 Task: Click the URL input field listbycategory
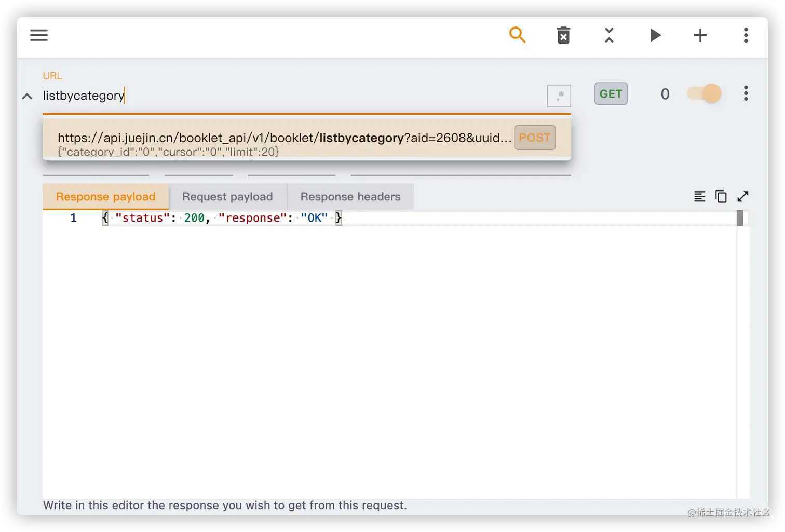(294, 96)
